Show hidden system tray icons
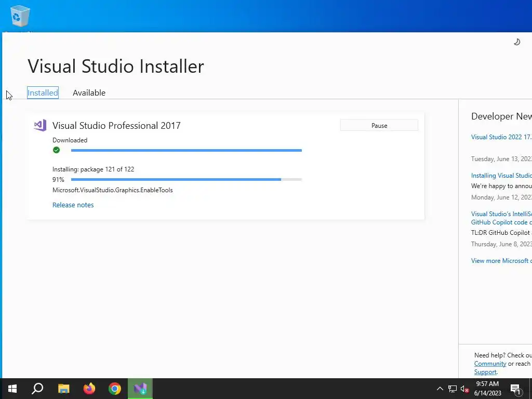 pyautogui.click(x=440, y=389)
